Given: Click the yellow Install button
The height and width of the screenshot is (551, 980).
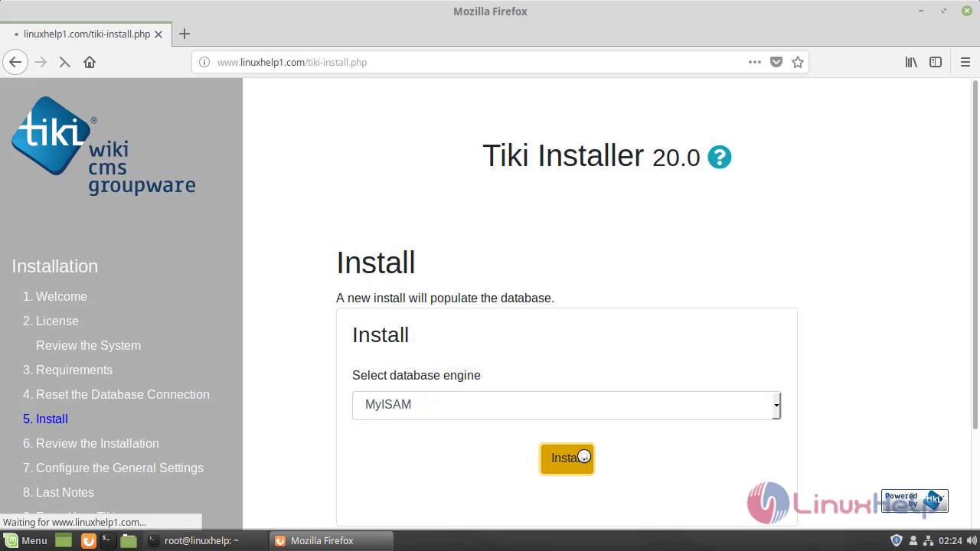Looking at the screenshot, I should click(x=567, y=458).
